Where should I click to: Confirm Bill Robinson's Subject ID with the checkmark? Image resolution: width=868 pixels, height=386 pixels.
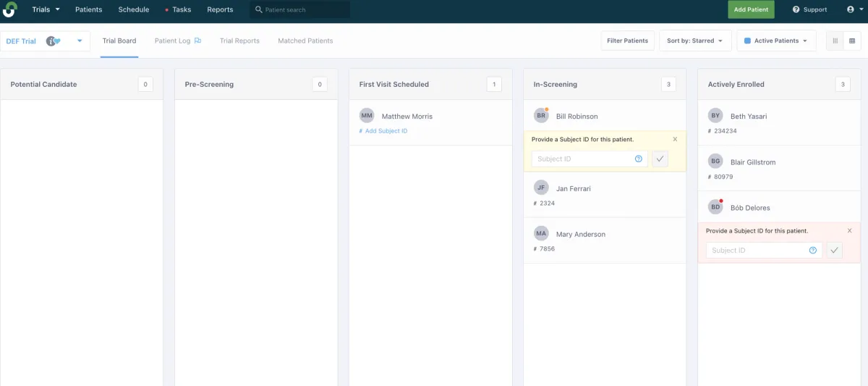click(660, 159)
